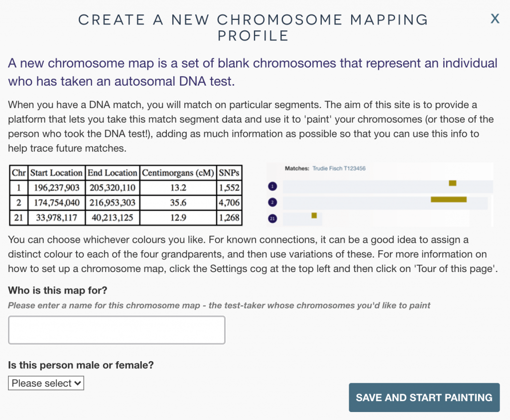Click the segment table preview image
This screenshot has height=420, width=510.
pyautogui.click(x=126, y=195)
